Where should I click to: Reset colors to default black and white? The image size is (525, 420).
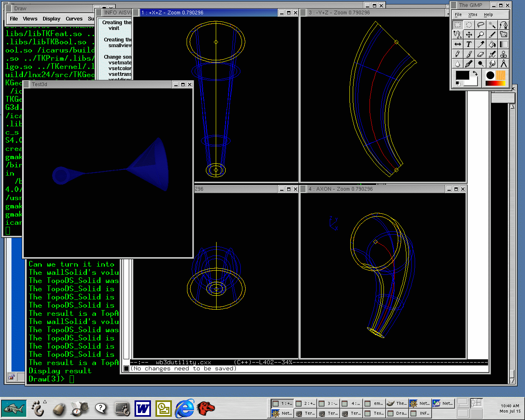pos(458,84)
